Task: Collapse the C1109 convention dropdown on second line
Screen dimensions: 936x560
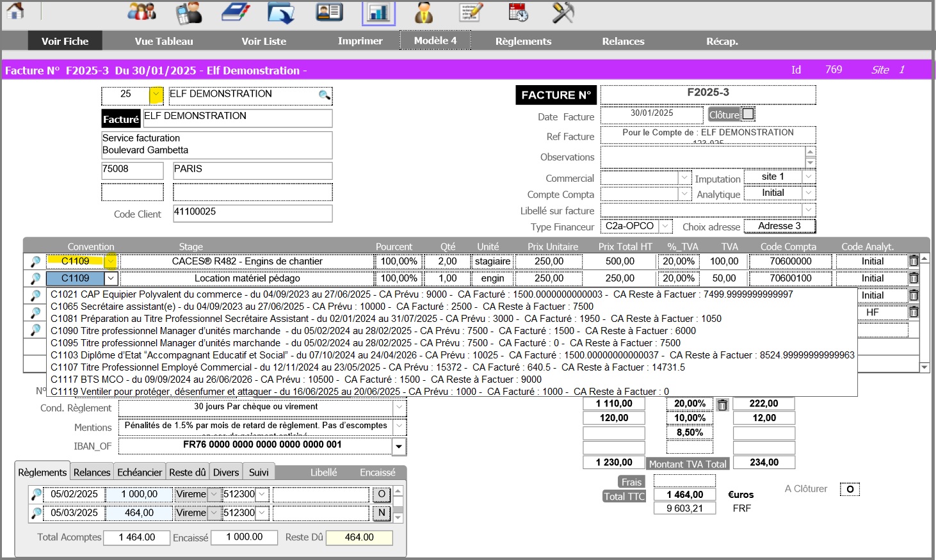Action: (x=111, y=278)
